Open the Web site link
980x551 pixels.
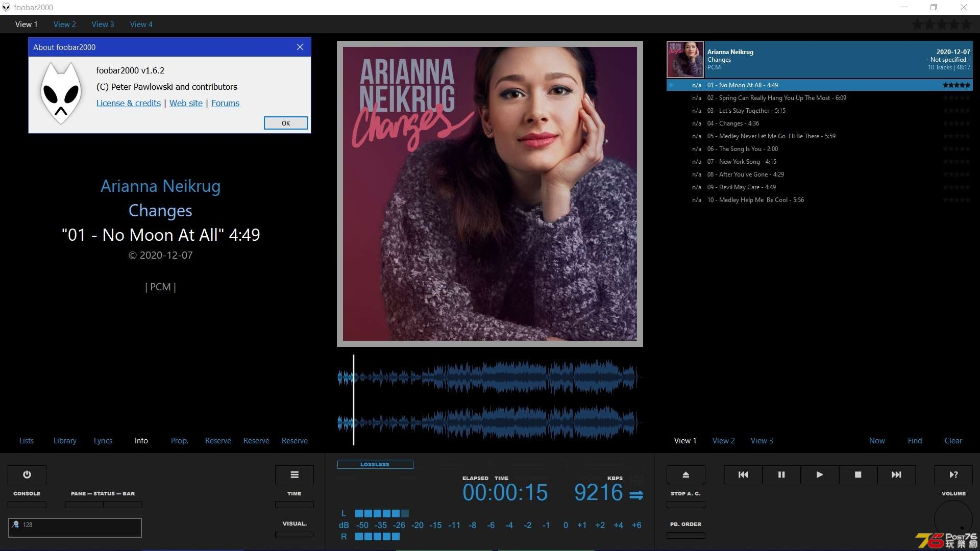[186, 103]
